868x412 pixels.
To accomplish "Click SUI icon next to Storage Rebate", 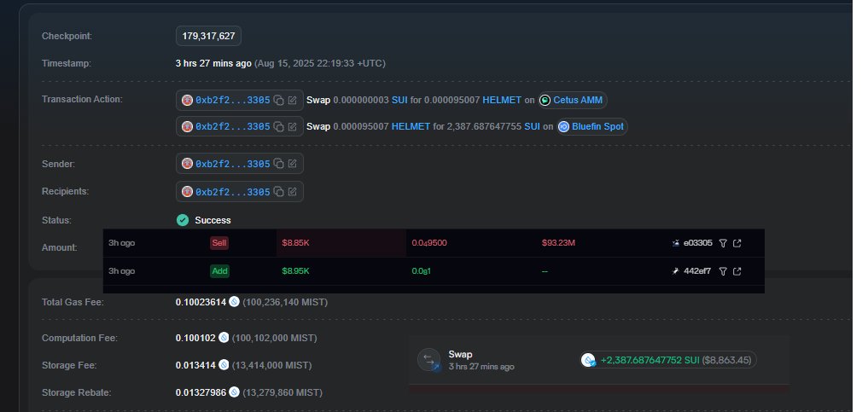I will (234, 392).
